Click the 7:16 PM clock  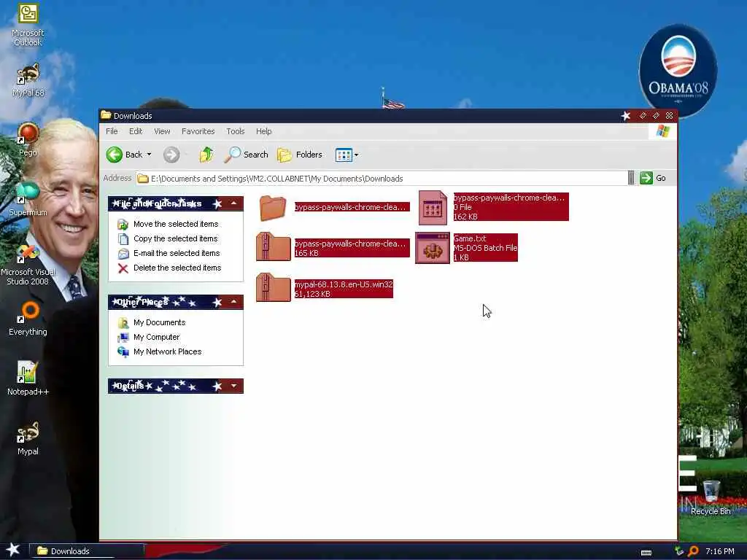click(719, 551)
